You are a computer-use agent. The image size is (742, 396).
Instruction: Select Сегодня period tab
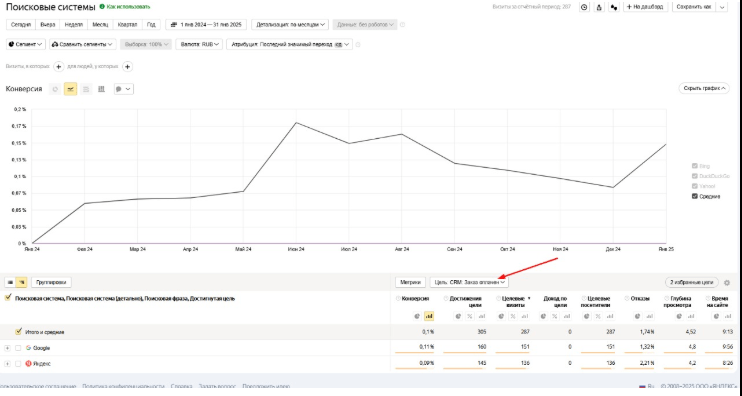click(21, 25)
